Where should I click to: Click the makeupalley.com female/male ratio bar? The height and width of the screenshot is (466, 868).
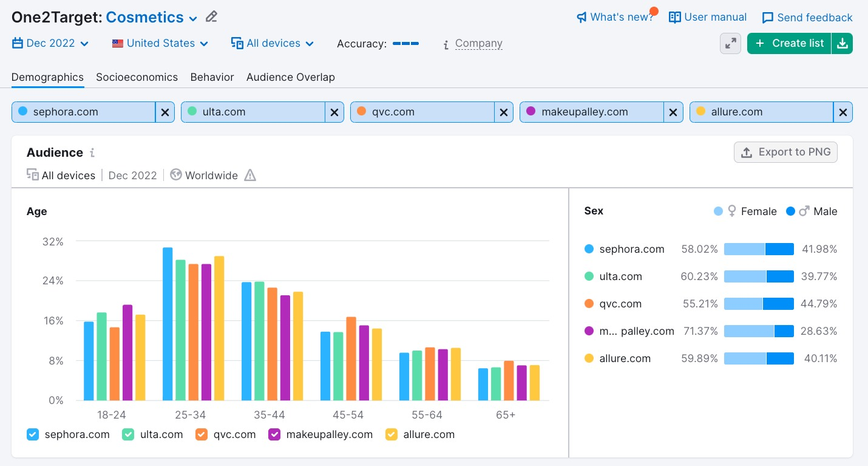tap(759, 331)
